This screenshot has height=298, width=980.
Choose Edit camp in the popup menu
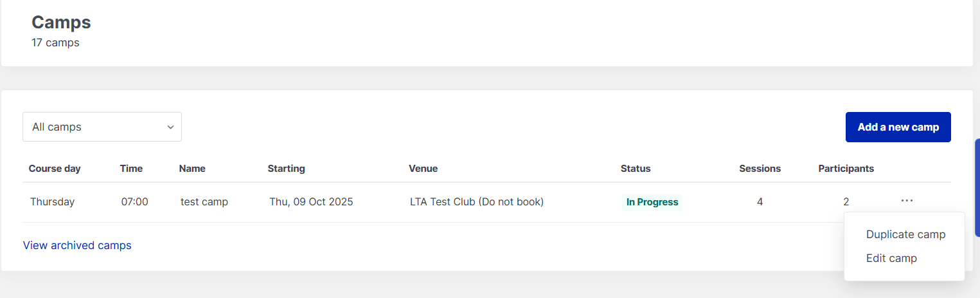click(x=891, y=258)
